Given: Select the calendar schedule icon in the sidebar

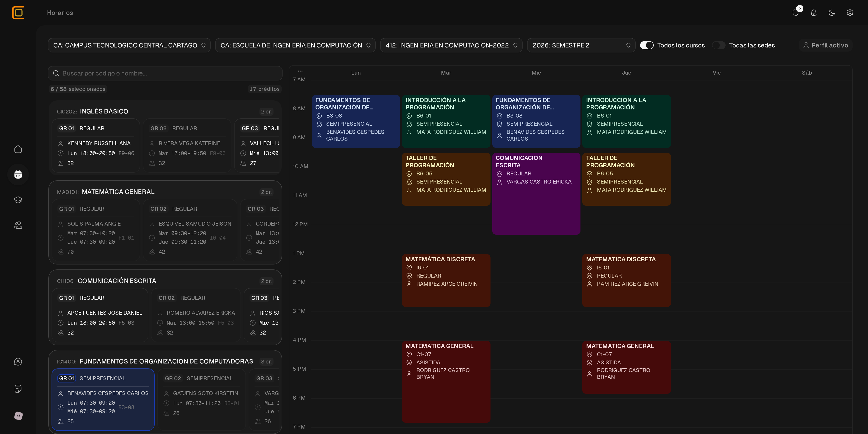Looking at the screenshot, I should pos(18,175).
